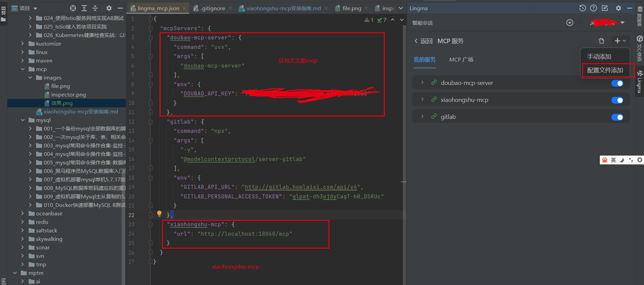Toggle the gitlab MCP service off

click(x=617, y=117)
